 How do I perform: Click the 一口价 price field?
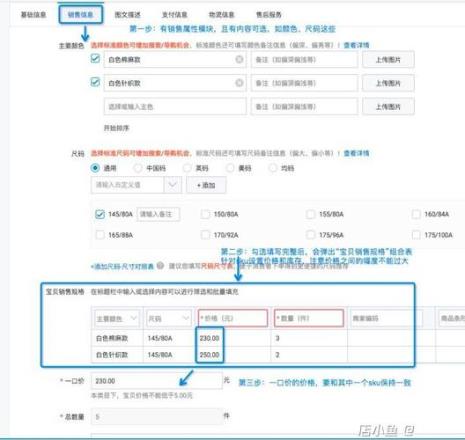pos(156,381)
